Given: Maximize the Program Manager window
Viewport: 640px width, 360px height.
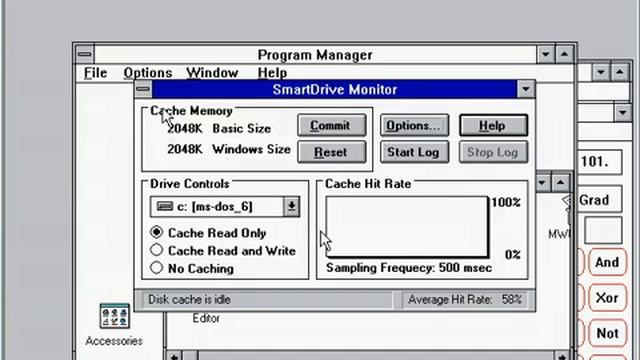Looking at the screenshot, I should 564,54.
